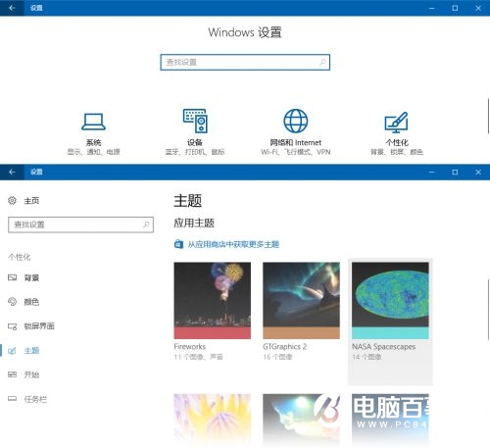Open the 任务栏 settings page
This screenshot has height=448, width=490.
pyautogui.click(x=35, y=399)
